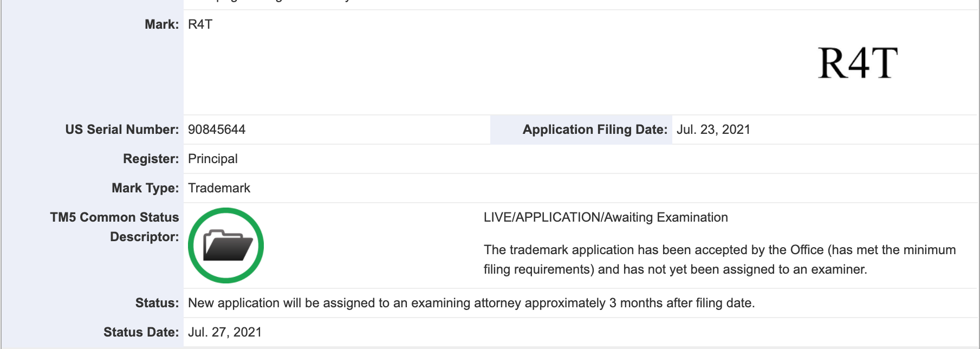Click the Register label
This screenshot has width=980, height=349.
coord(151,159)
